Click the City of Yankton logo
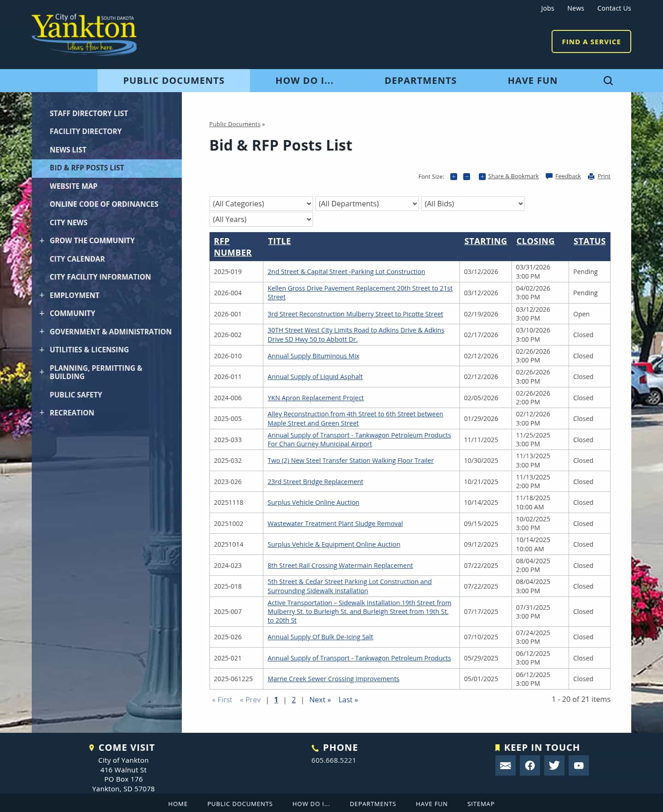The height and width of the screenshot is (812, 663). (84, 34)
